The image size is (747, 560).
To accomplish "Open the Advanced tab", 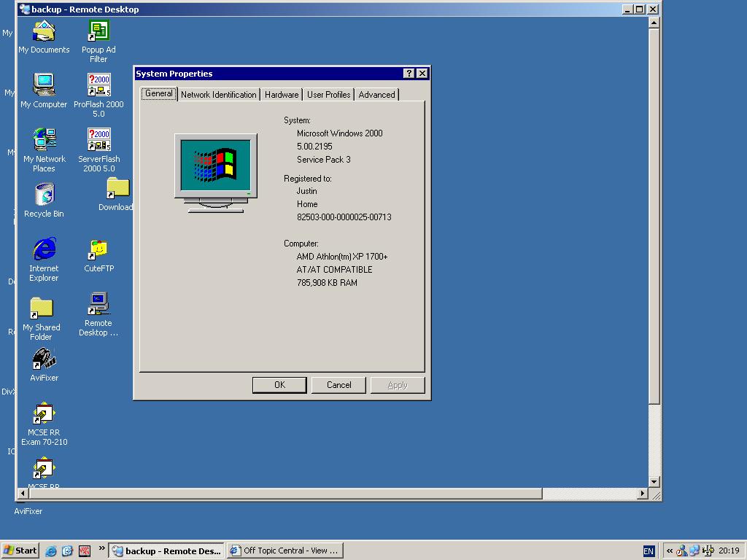I will tap(377, 94).
